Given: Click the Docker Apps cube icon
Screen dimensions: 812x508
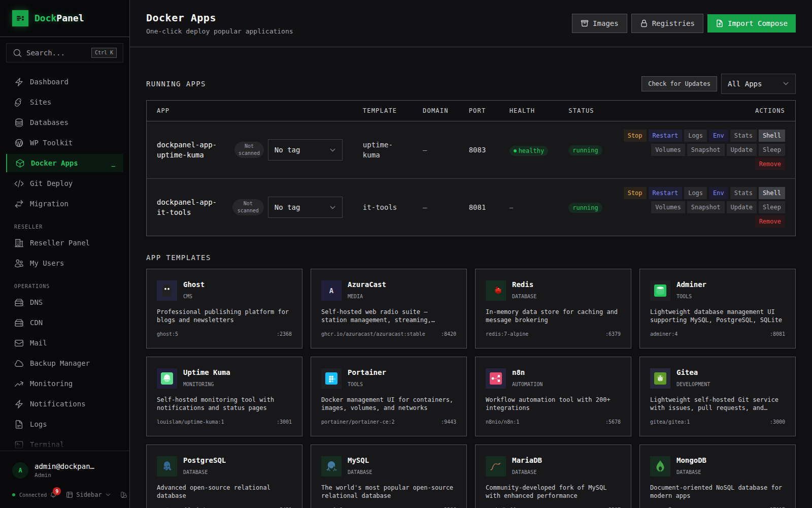Looking at the screenshot, I should coord(20,163).
